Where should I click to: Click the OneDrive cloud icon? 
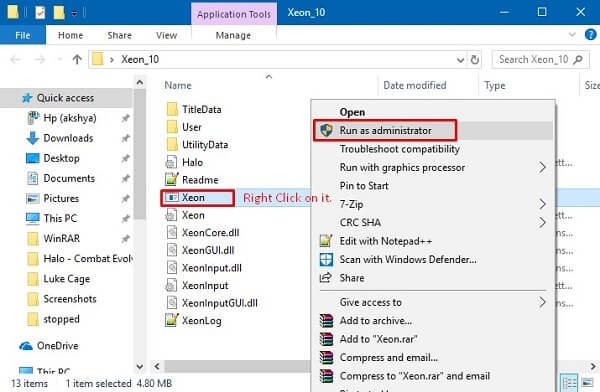(26, 346)
